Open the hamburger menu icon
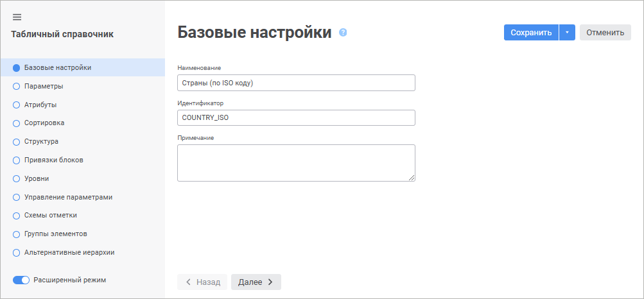This screenshot has width=644, height=299. pyautogui.click(x=17, y=17)
